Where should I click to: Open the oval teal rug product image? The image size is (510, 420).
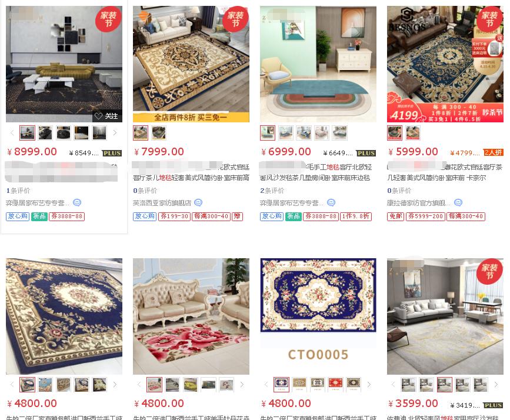tap(318, 64)
